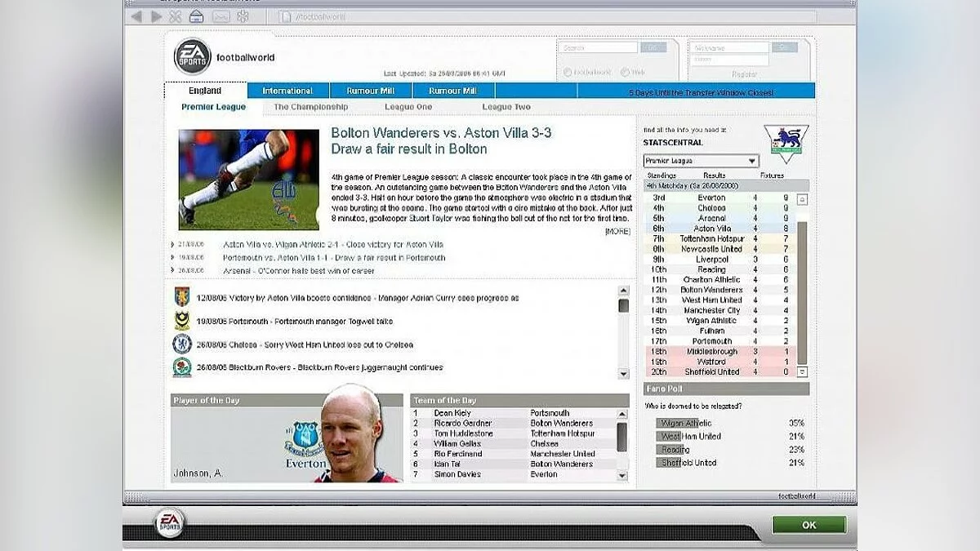Click the Everton crest in Player of the Day
Viewport: 980px width, 551px height.
pos(306,440)
